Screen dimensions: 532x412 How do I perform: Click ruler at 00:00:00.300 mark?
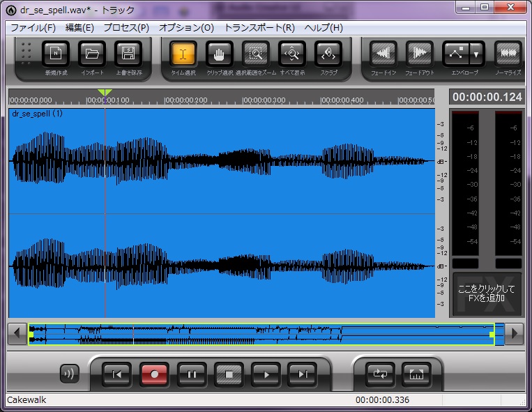(264, 100)
